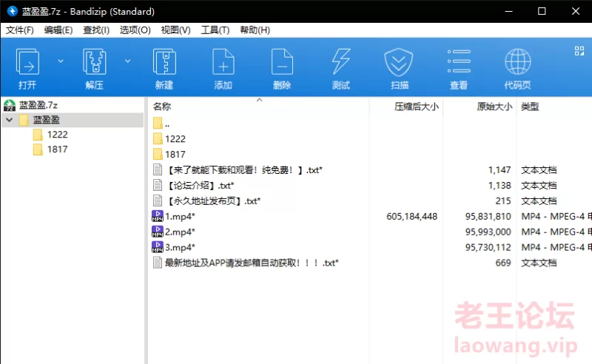
Task: Select folder 1222 in the left tree
Action: click(58, 135)
